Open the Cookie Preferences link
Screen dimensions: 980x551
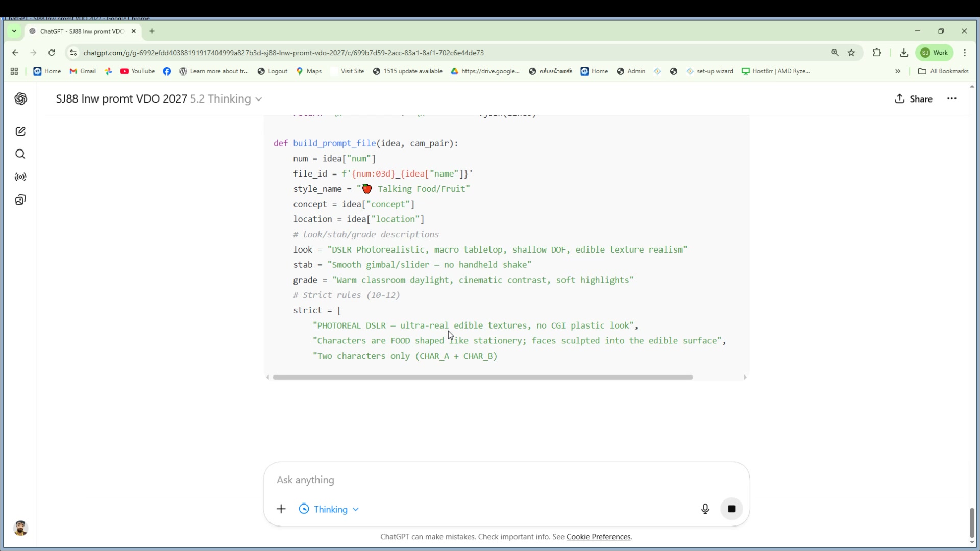598,537
